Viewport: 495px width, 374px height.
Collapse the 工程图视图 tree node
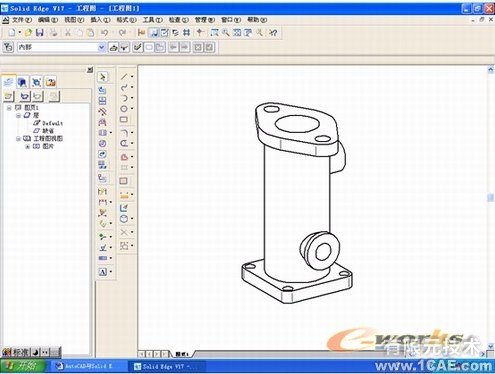click(18, 139)
